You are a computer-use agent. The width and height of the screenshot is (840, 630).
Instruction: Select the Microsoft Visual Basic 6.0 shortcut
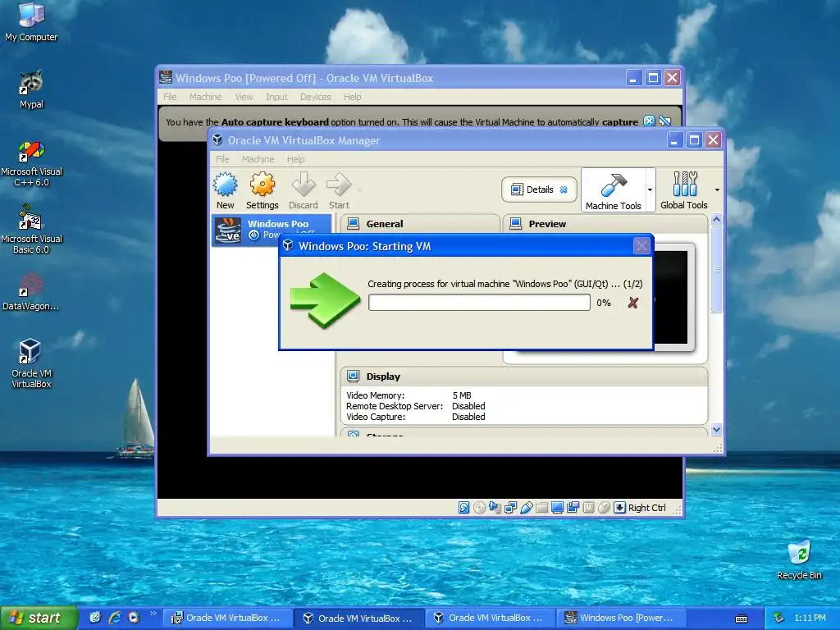tap(31, 230)
